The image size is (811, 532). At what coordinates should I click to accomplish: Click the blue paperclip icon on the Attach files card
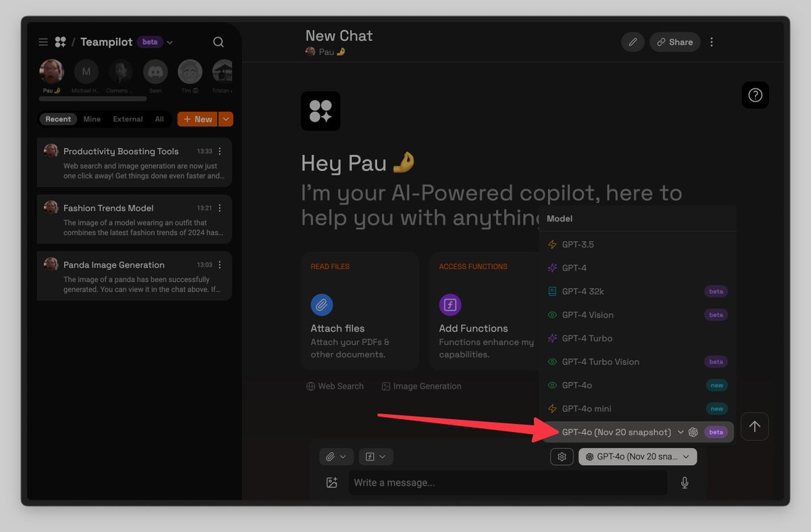pos(322,305)
